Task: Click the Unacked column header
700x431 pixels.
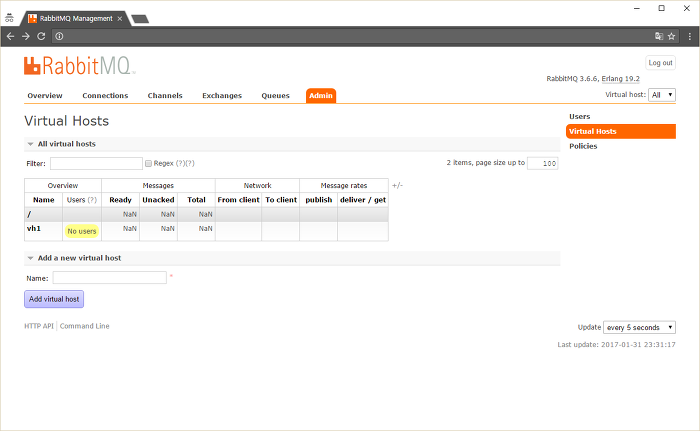Action: point(158,200)
